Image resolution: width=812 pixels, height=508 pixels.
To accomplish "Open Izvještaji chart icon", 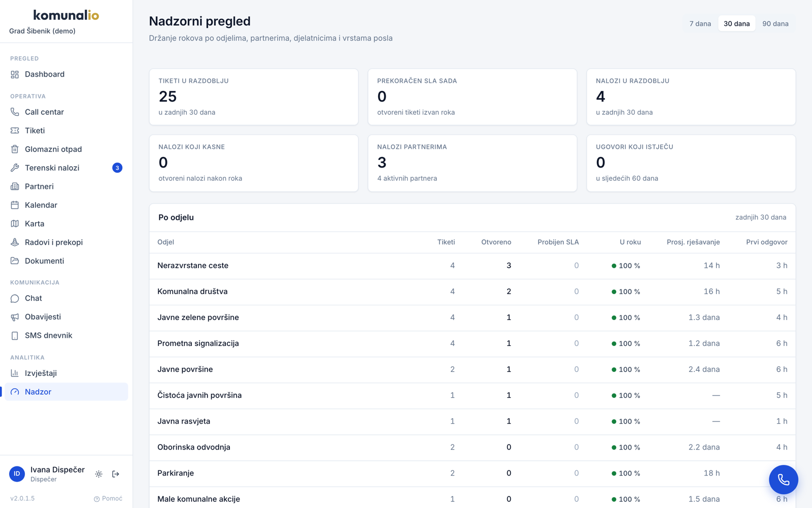I will [15, 373].
